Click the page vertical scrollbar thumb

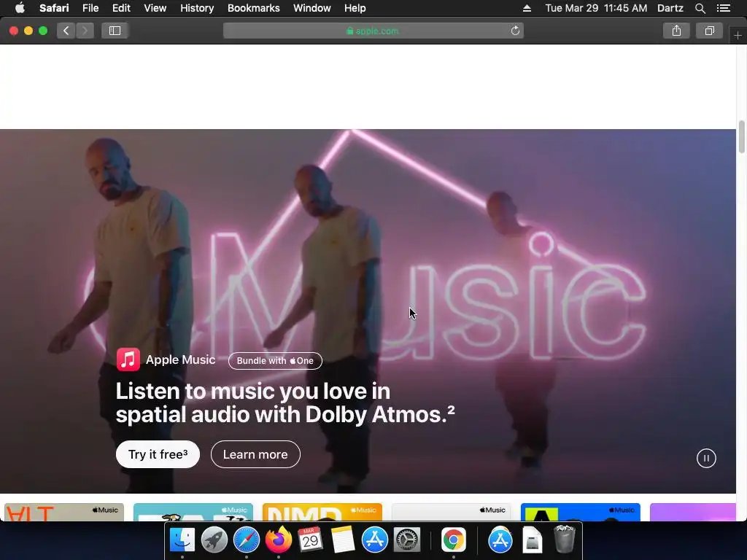click(x=741, y=136)
